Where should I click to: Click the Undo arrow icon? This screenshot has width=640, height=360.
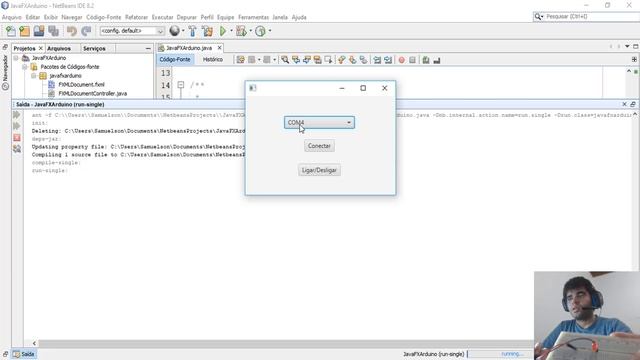[72, 31]
